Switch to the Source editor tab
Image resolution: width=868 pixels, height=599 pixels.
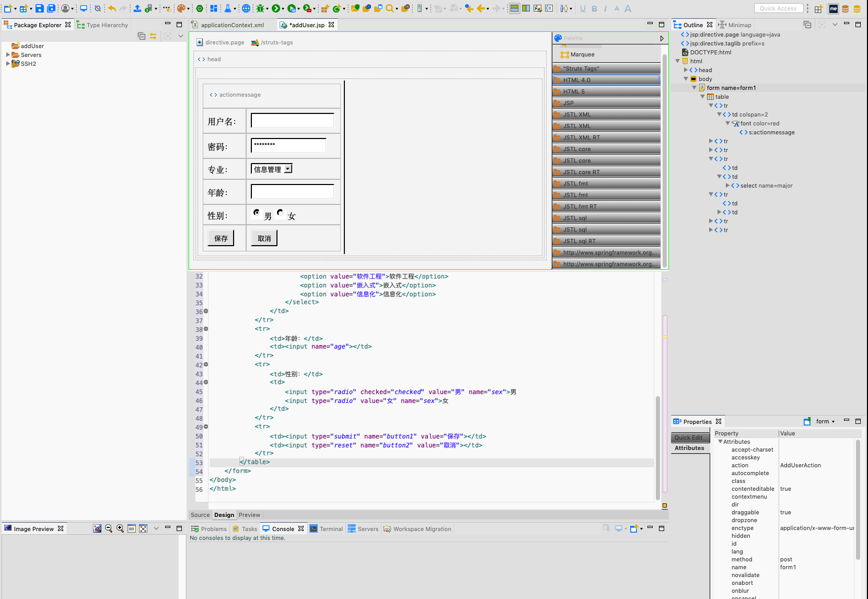click(200, 515)
